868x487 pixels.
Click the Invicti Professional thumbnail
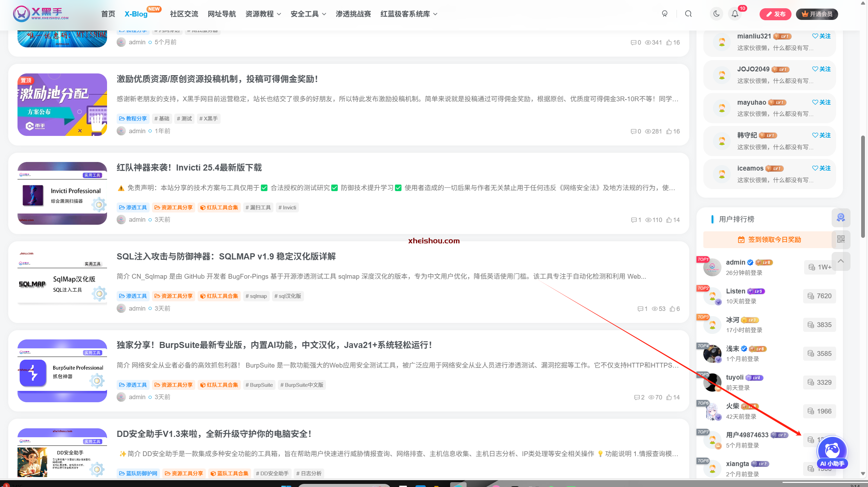pos(62,193)
